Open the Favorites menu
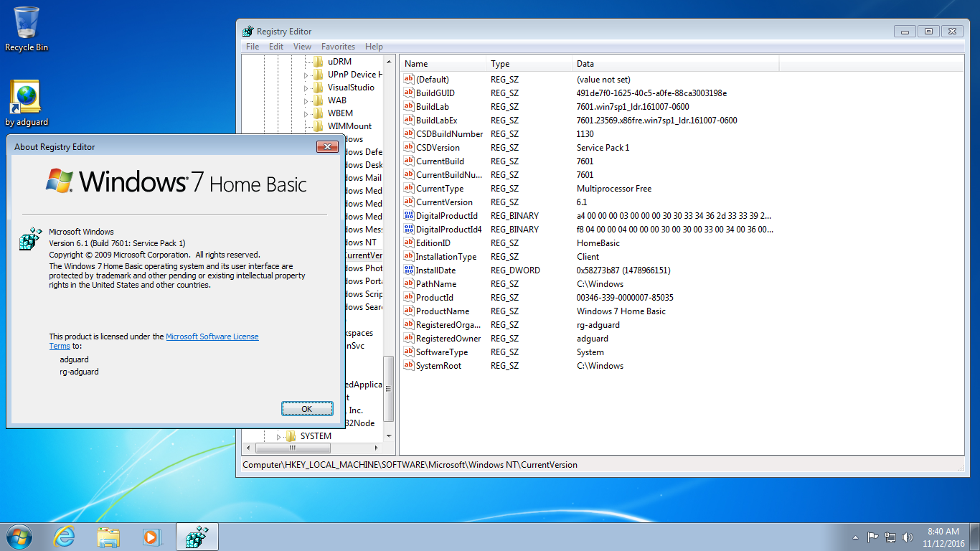The width and height of the screenshot is (980, 551). 338,47
